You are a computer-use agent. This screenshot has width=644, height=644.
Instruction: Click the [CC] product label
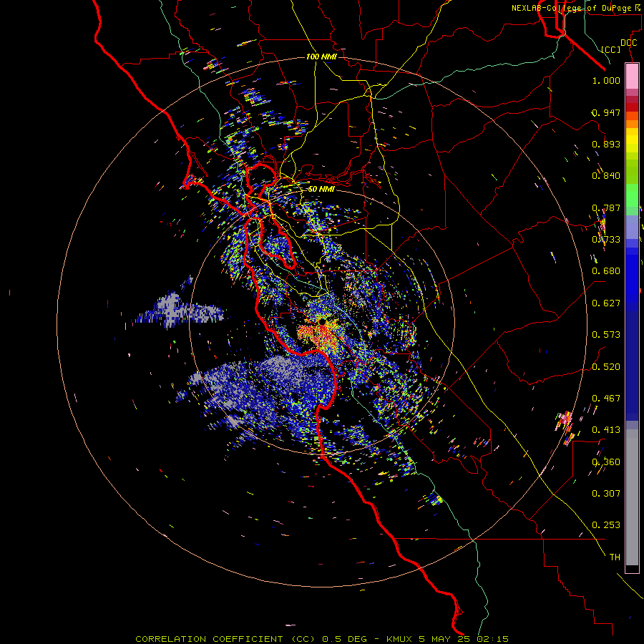point(611,49)
